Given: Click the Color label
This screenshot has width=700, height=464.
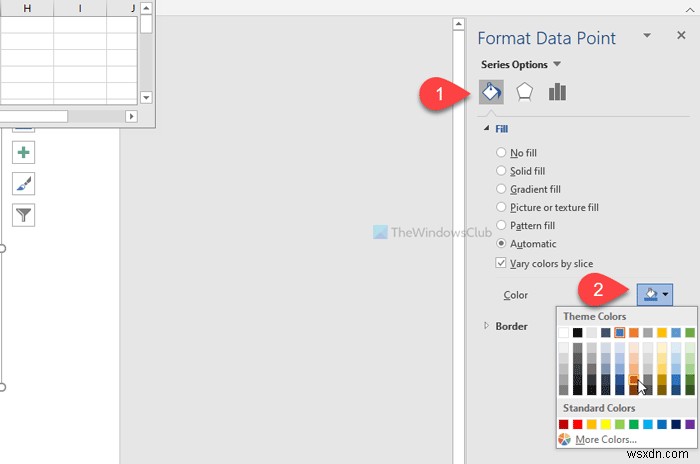Looking at the screenshot, I should click(x=516, y=295).
